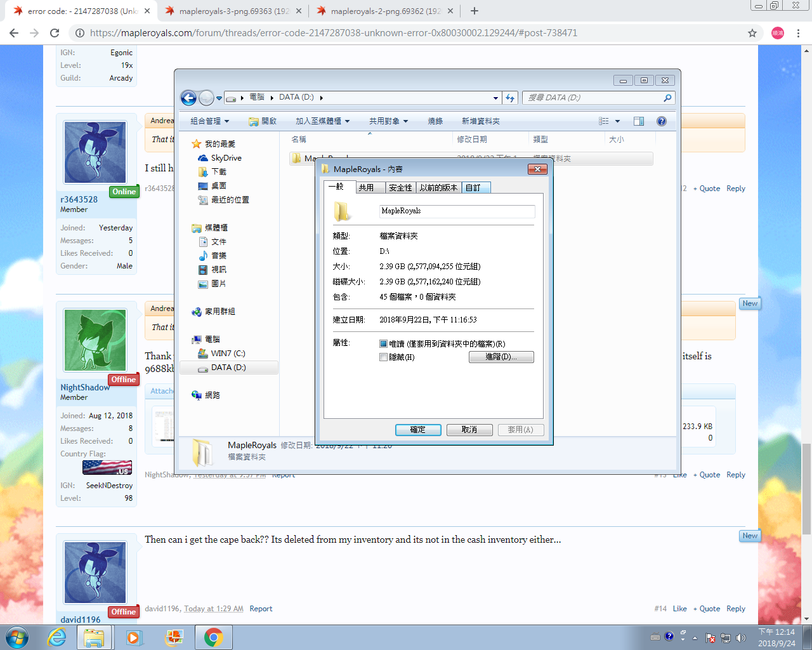The image size is (812, 650).
Task: Click Reply link on david1196 post
Action: click(x=736, y=609)
